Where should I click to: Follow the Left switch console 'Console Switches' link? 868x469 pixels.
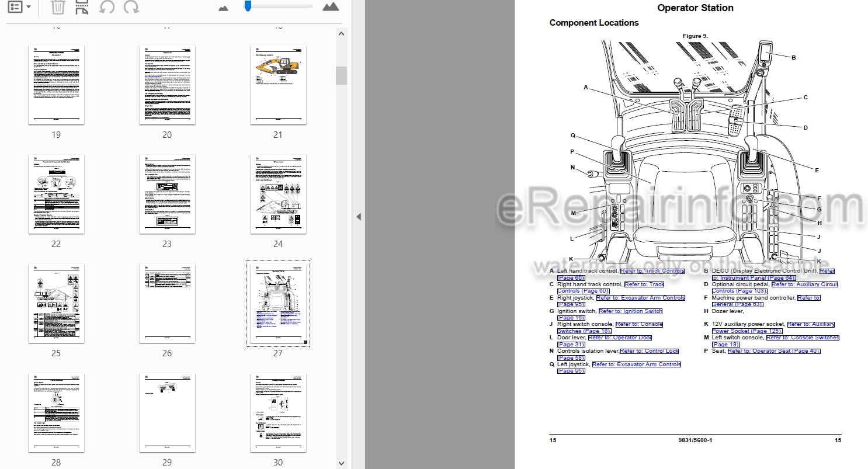[x=803, y=338]
